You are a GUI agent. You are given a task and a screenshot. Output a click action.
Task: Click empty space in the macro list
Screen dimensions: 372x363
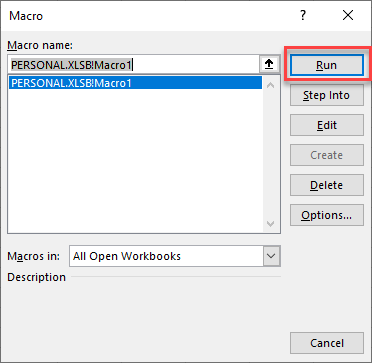135,160
